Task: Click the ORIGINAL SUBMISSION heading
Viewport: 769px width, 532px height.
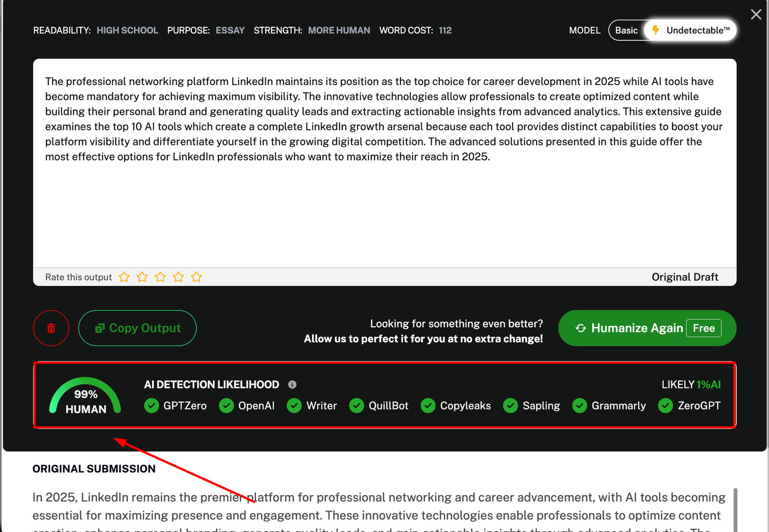Action: [x=94, y=469]
